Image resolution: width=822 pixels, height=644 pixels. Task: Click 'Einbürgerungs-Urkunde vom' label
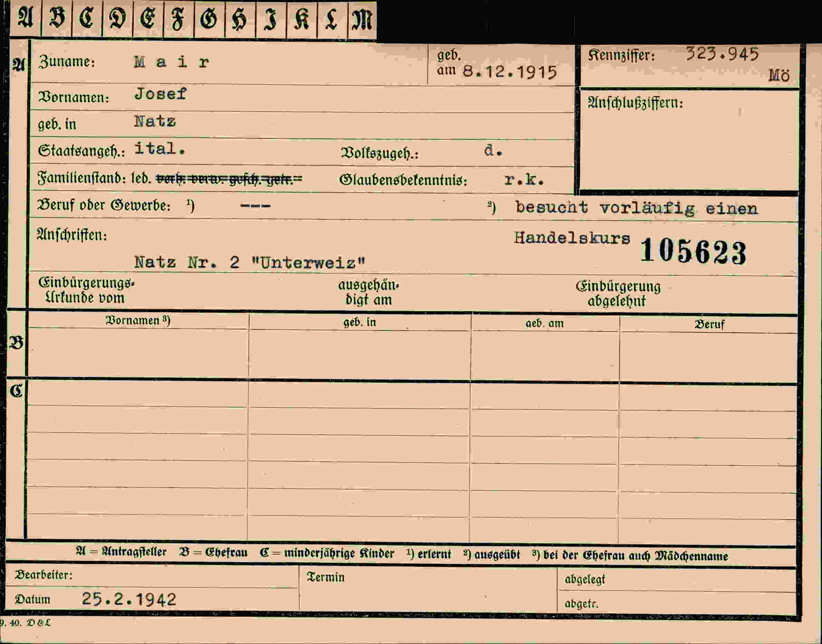point(86,290)
